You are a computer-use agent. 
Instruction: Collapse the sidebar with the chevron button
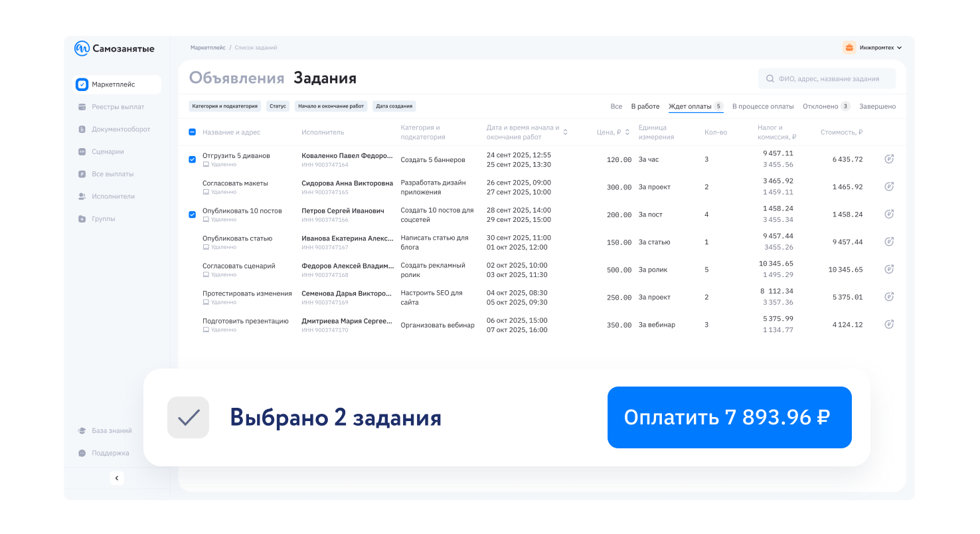117,478
